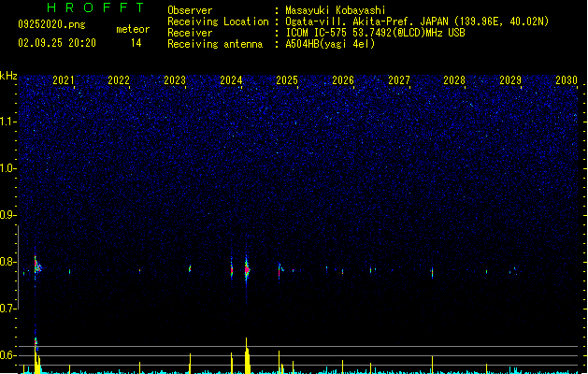Click the 2026 time marker
588x374 pixels.
(343, 80)
